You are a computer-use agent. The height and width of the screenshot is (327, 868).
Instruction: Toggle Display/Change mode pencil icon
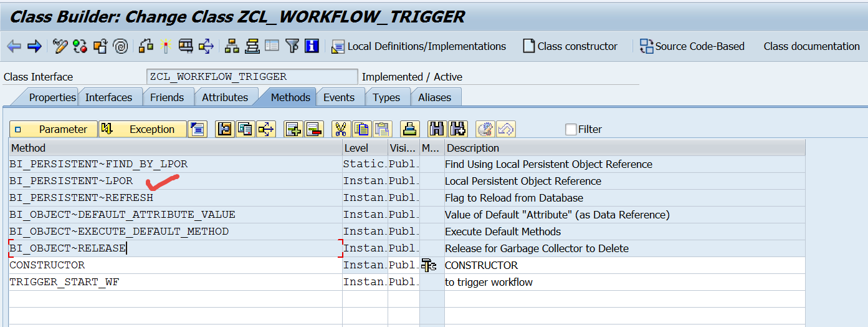pos(60,46)
